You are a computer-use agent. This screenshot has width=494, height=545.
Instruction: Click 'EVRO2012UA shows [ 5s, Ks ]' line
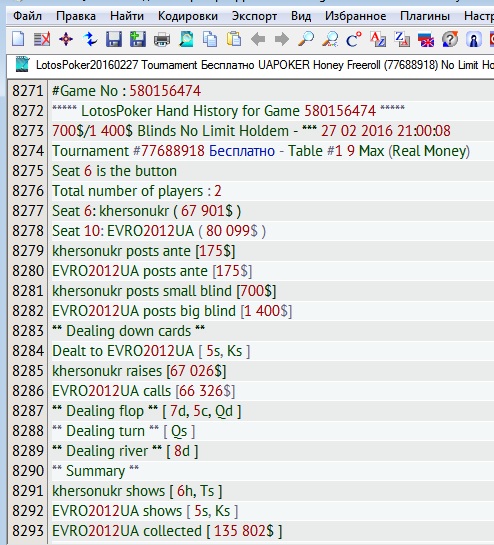(x=145, y=511)
